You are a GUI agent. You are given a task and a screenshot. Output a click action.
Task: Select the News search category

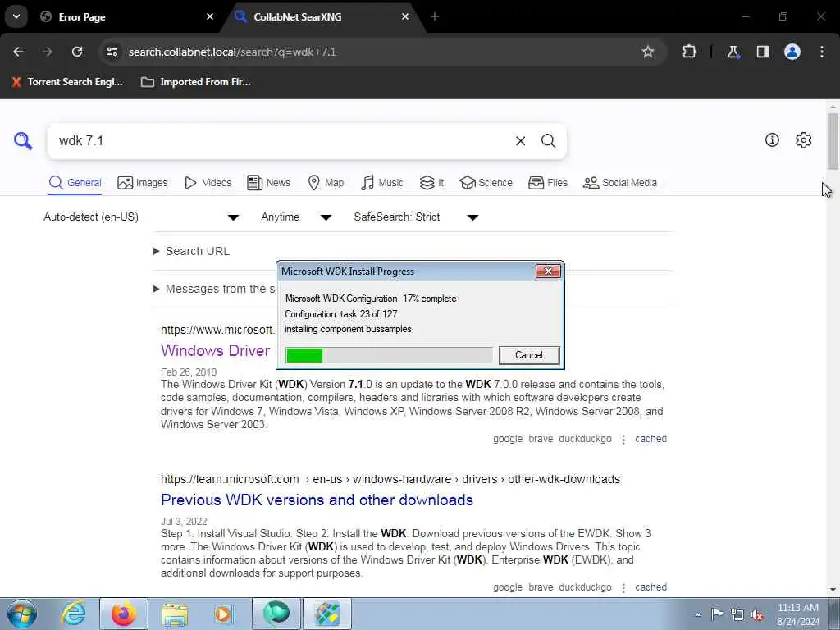pos(268,183)
